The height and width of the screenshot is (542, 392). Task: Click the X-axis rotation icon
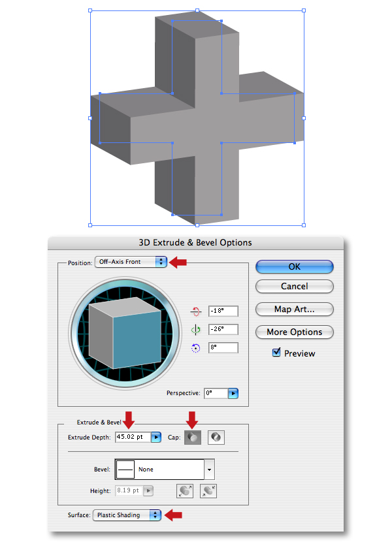[196, 311]
